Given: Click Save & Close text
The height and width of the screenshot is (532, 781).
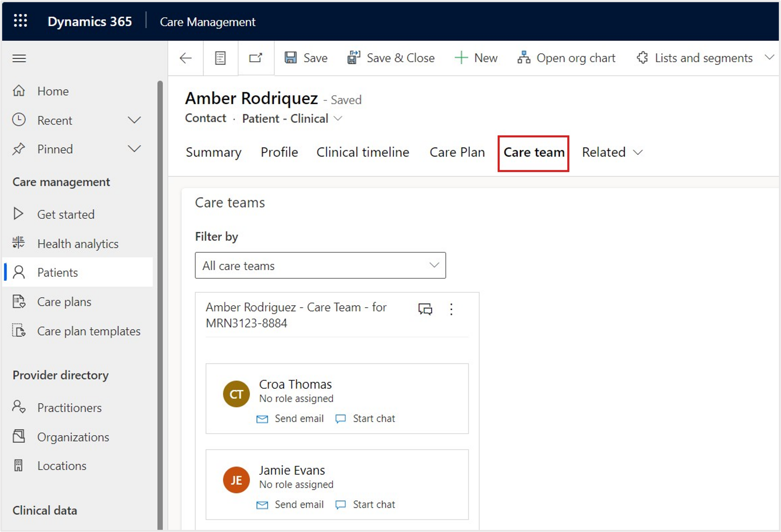Looking at the screenshot, I should [x=400, y=58].
